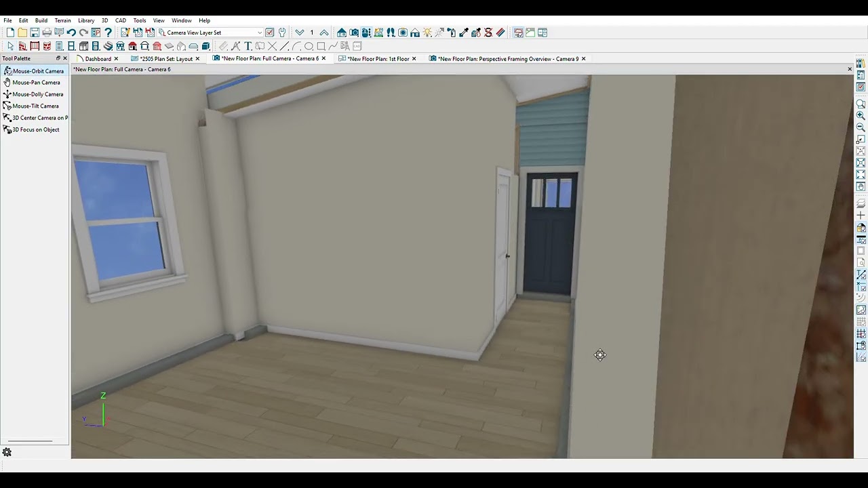Select the Mouse-Tilt Camera tool
The height and width of the screenshot is (488, 868).
click(x=31, y=106)
